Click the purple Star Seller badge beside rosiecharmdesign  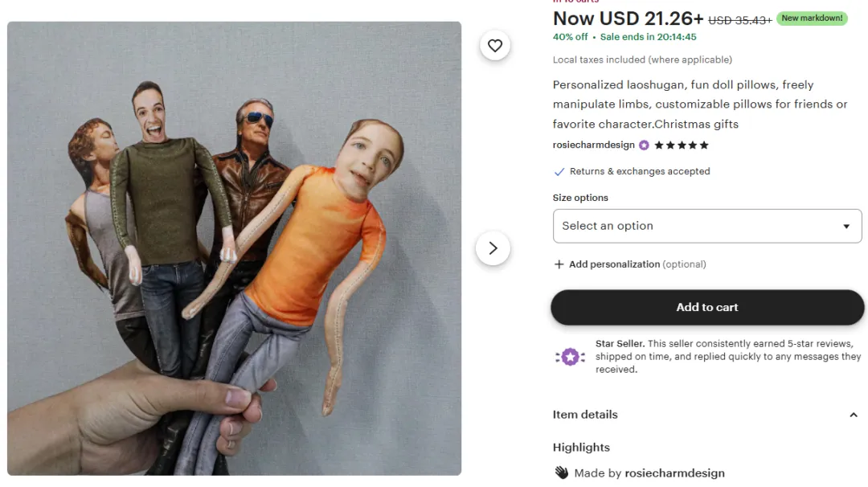(x=644, y=145)
